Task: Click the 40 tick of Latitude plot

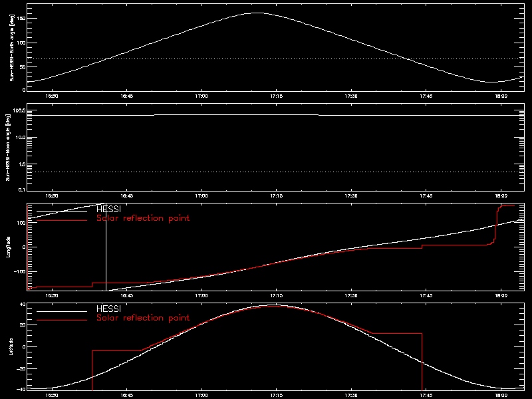Action: pos(23,305)
